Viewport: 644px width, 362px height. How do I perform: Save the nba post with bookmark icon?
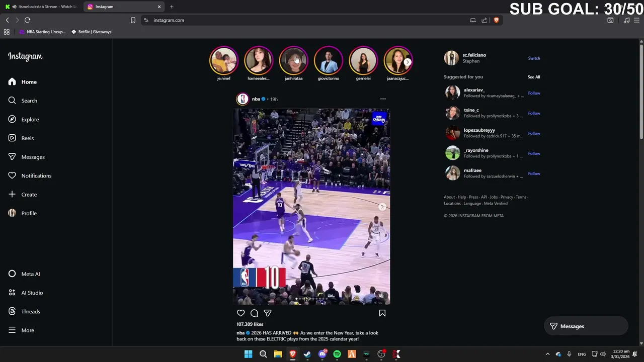[x=382, y=313]
